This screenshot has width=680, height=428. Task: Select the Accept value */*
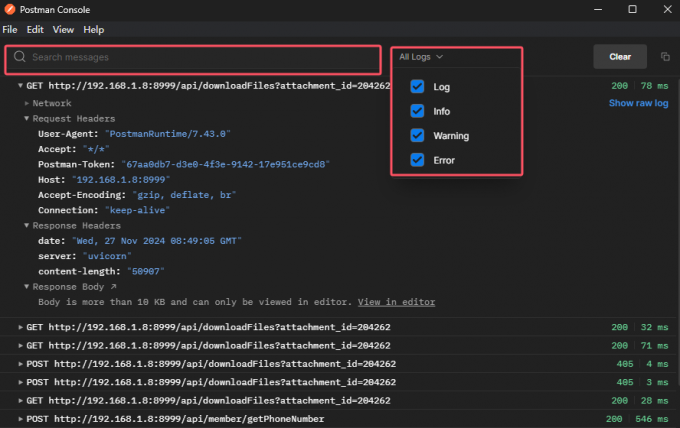tap(96, 149)
